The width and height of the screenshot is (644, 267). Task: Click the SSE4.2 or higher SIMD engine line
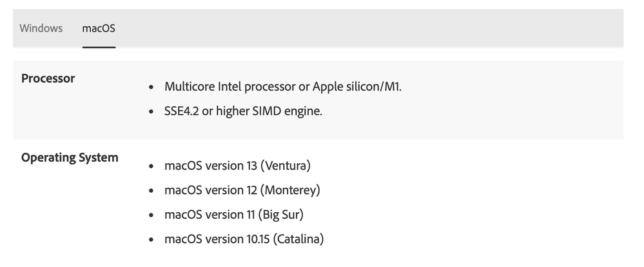pos(243,112)
